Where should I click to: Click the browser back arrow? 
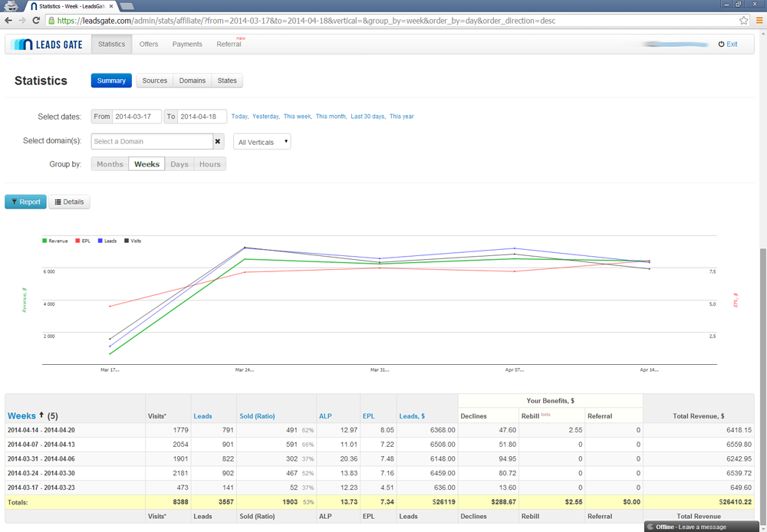click(8, 21)
